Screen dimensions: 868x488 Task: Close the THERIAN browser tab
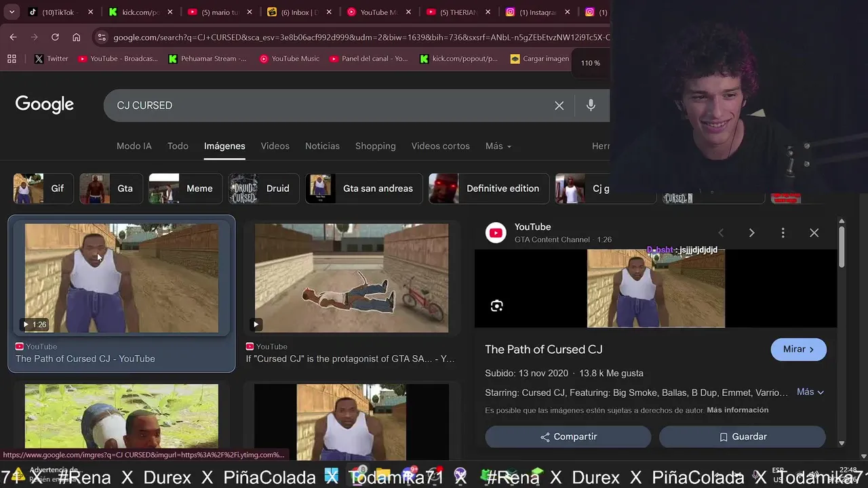[488, 12]
